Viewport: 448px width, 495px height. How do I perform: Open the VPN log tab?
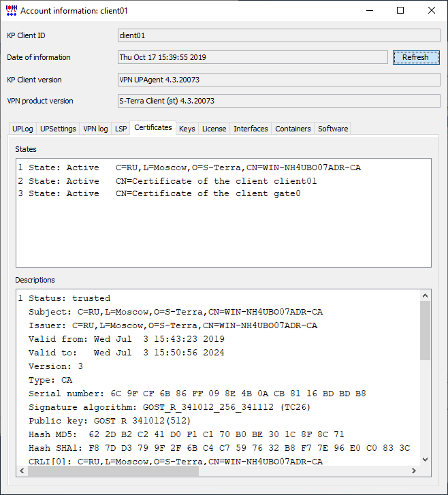95,129
